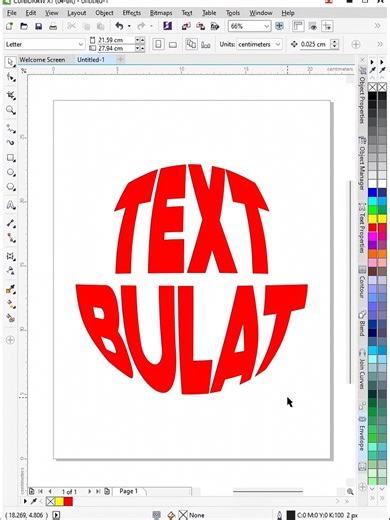The width and height of the screenshot is (390, 520).
Task: Click the Undo arrow
Action: [x=119, y=26]
